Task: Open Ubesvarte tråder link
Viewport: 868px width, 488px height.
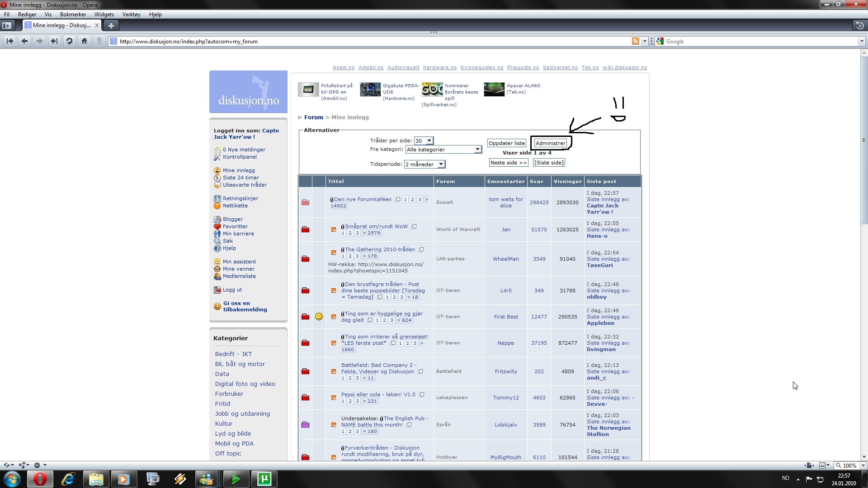Action: [245, 185]
